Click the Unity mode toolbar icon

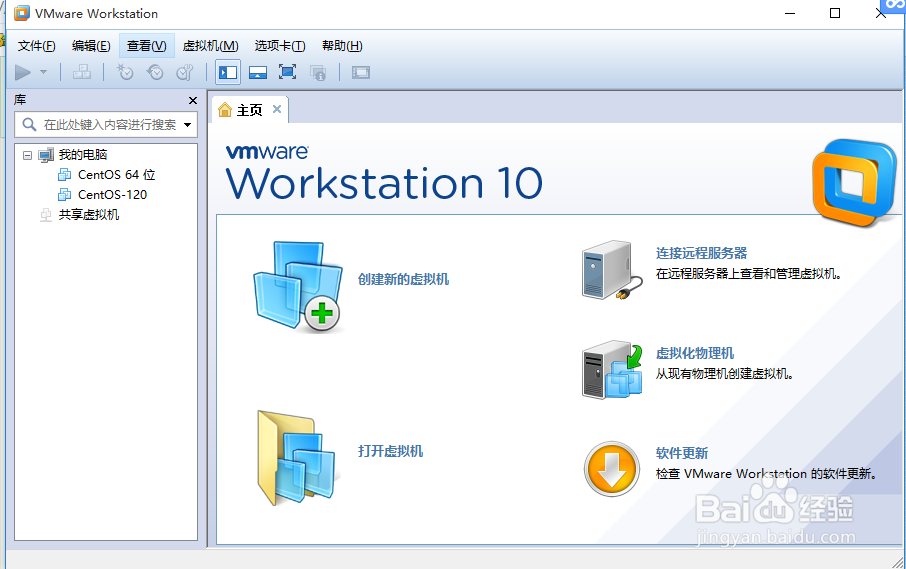tap(318, 73)
